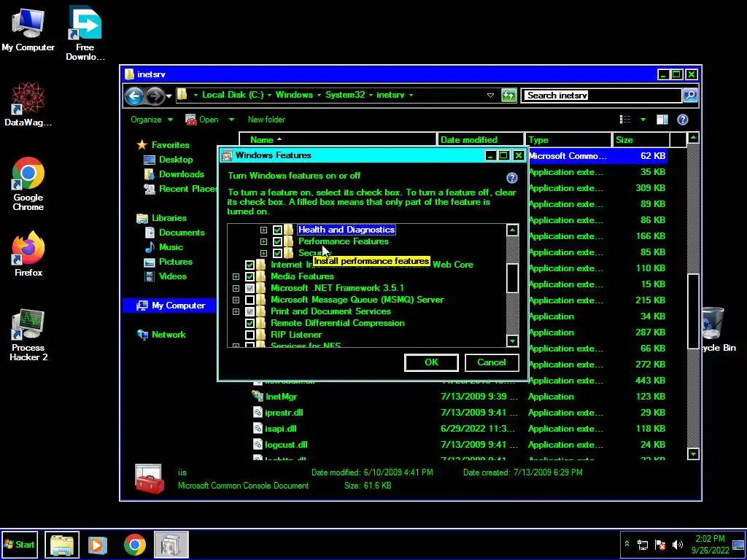Open Windows Features help icon

511,178
